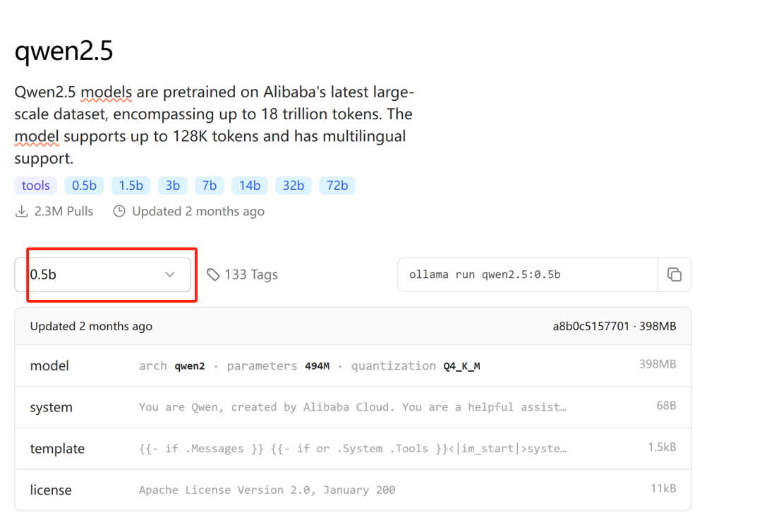Screen dimensions: 762x532
Task: Select the 14b tag
Action: (250, 186)
